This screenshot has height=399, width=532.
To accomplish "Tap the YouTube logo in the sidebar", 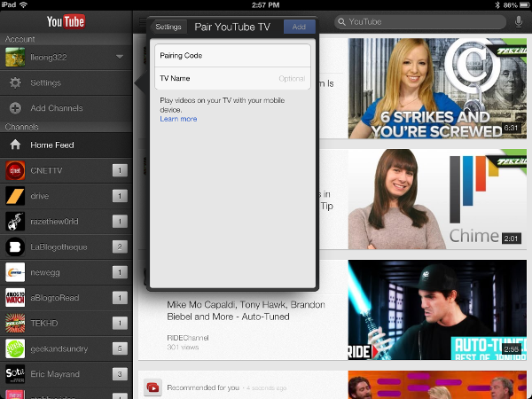I will pos(66,22).
